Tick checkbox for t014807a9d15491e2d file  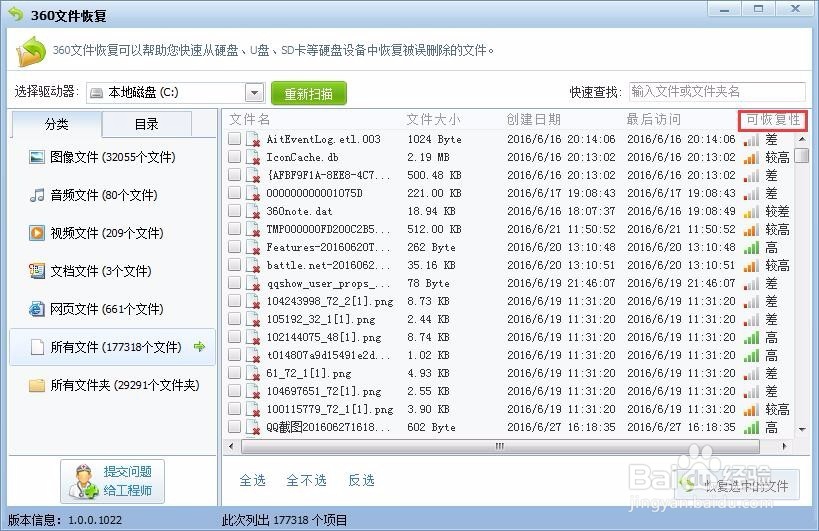[x=235, y=355]
